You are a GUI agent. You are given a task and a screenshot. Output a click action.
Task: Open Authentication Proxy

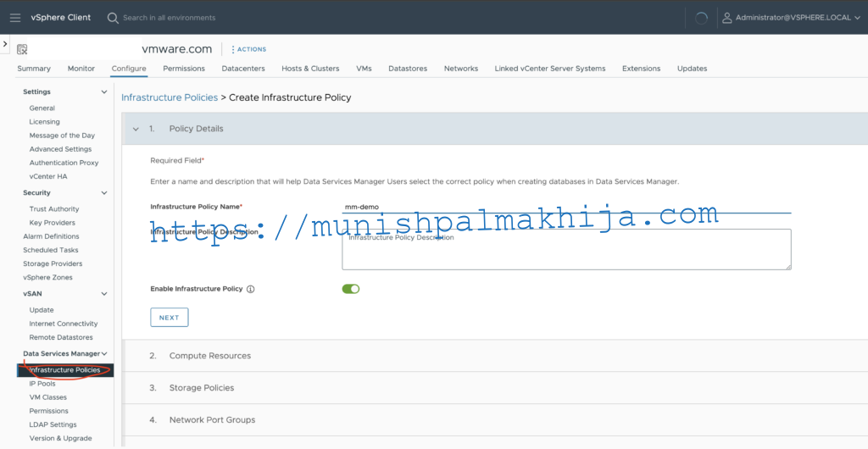click(64, 164)
